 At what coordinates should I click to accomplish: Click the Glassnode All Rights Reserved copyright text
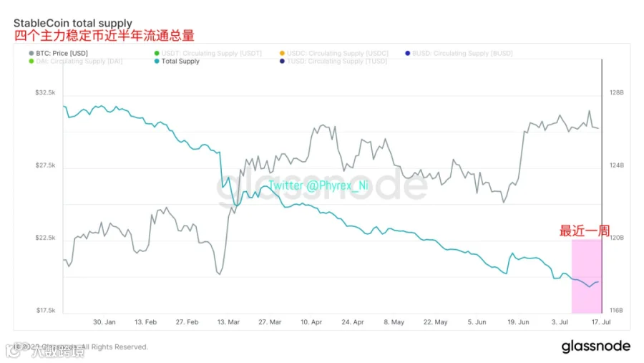coord(80,347)
